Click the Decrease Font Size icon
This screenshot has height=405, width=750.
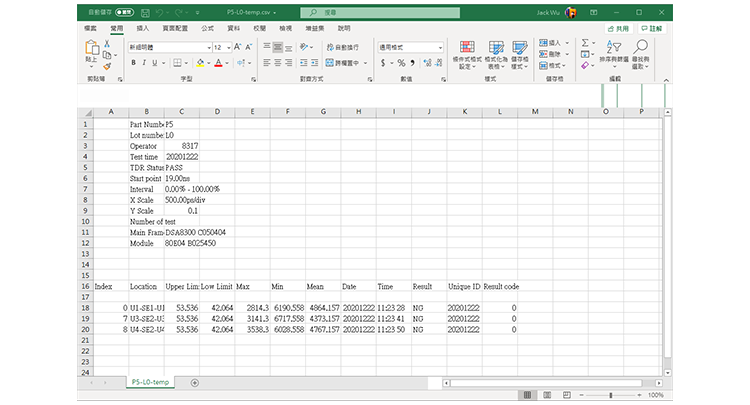248,47
